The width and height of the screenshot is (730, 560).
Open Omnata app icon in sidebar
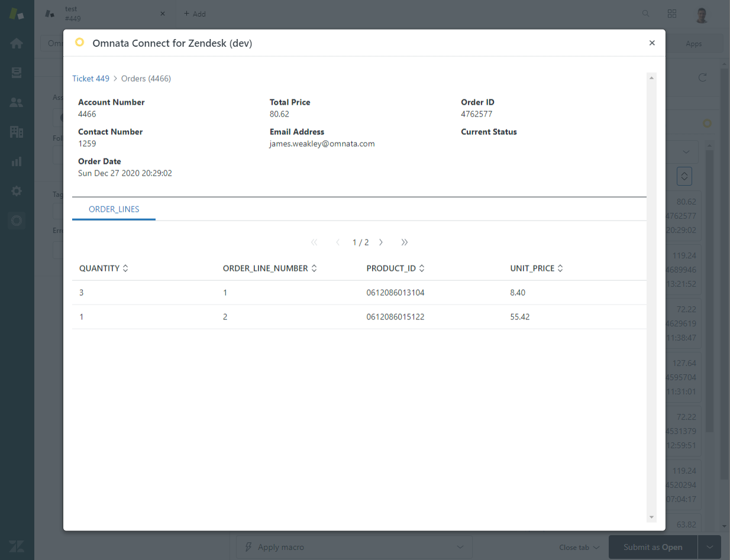click(17, 221)
